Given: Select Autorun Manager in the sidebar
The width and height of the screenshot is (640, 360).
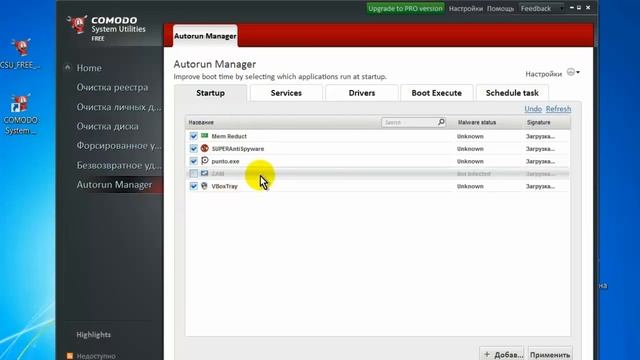Looking at the screenshot, I should point(114,185).
